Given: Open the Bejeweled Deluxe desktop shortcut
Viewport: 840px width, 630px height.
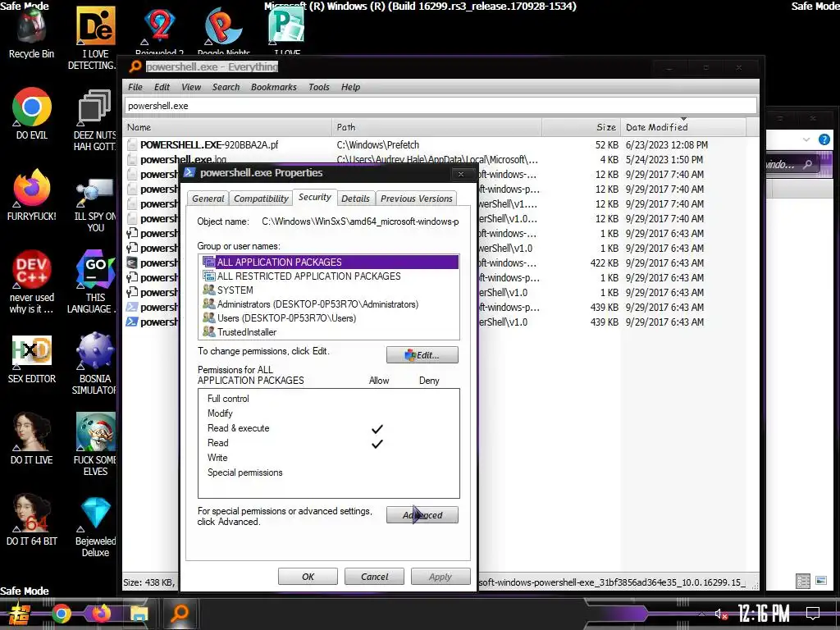Looking at the screenshot, I should click(x=95, y=526).
